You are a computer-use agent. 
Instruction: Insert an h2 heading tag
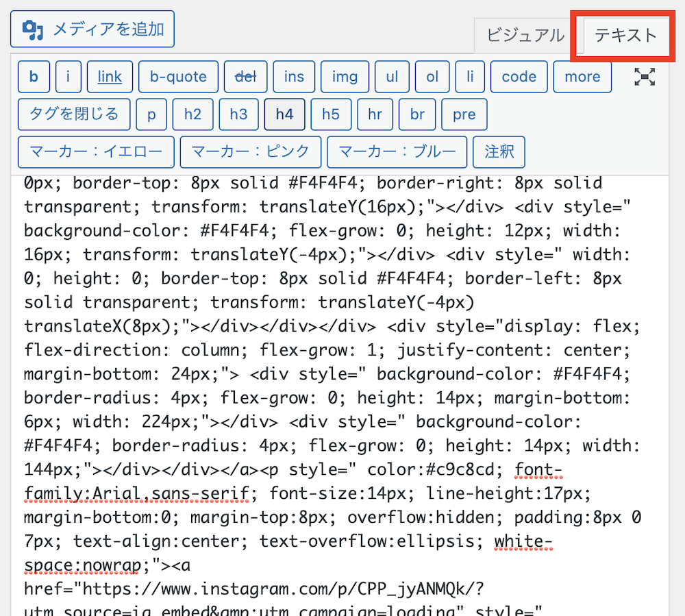pyautogui.click(x=192, y=114)
